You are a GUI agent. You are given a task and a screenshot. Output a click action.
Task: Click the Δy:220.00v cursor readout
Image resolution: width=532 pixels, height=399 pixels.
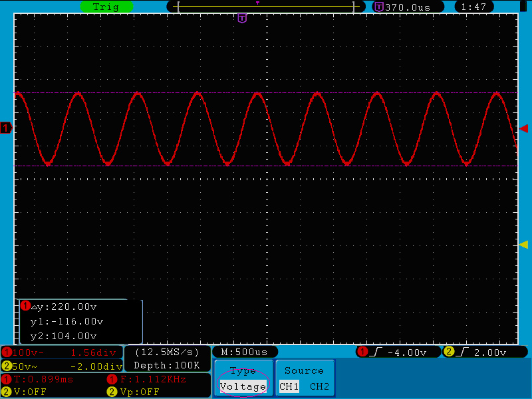point(64,307)
